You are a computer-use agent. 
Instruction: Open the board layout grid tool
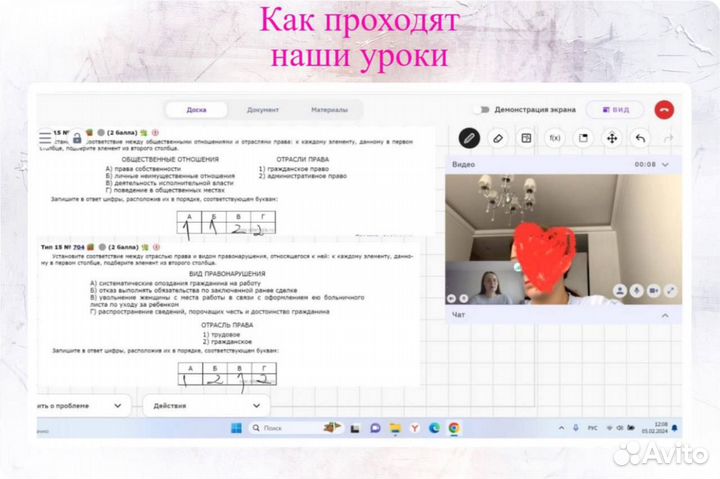pos(526,138)
